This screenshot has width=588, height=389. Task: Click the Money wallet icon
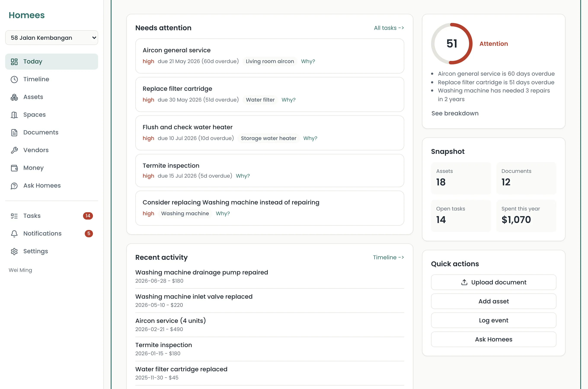[14, 168]
